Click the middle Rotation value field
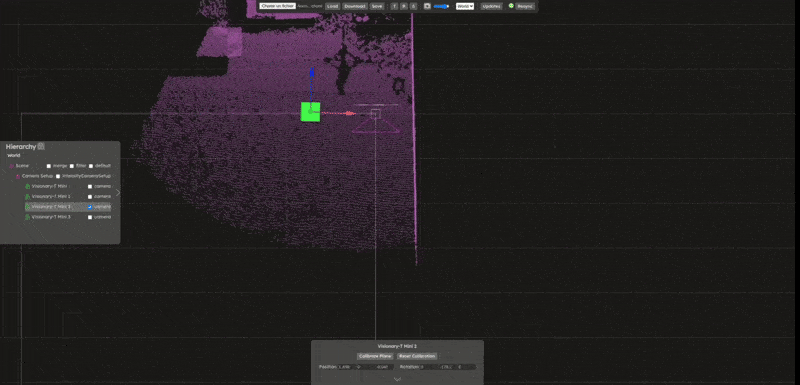 tap(447, 367)
